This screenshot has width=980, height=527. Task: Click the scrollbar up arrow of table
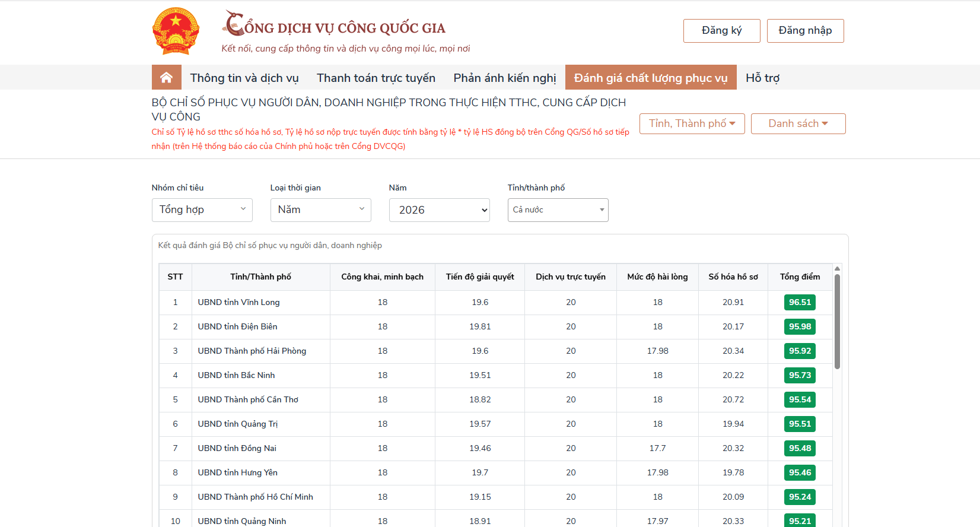[837, 269]
